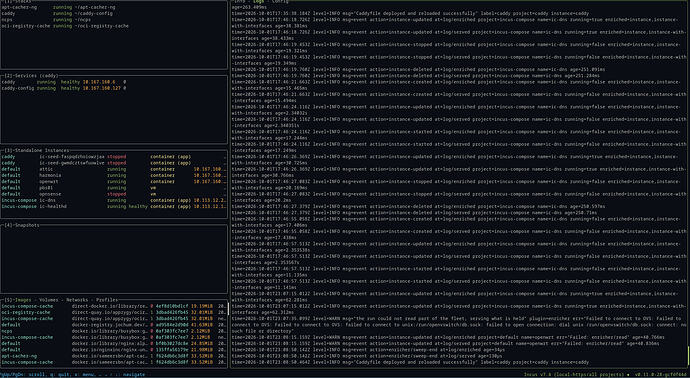Click the v0.11.0 version string in the status bar
Image resolution: width=690 pixels, height=378 pixels.
click(660, 374)
